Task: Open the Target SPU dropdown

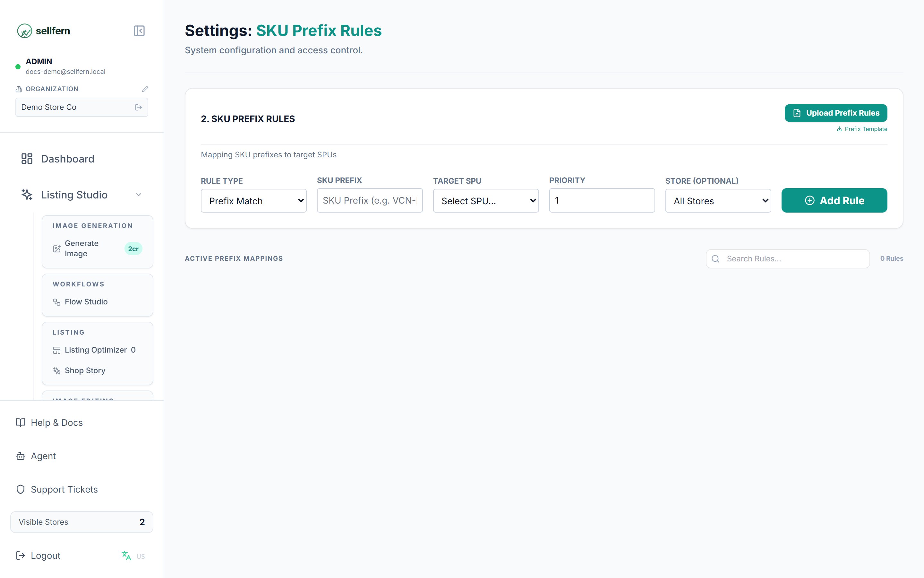Action: 486,201
